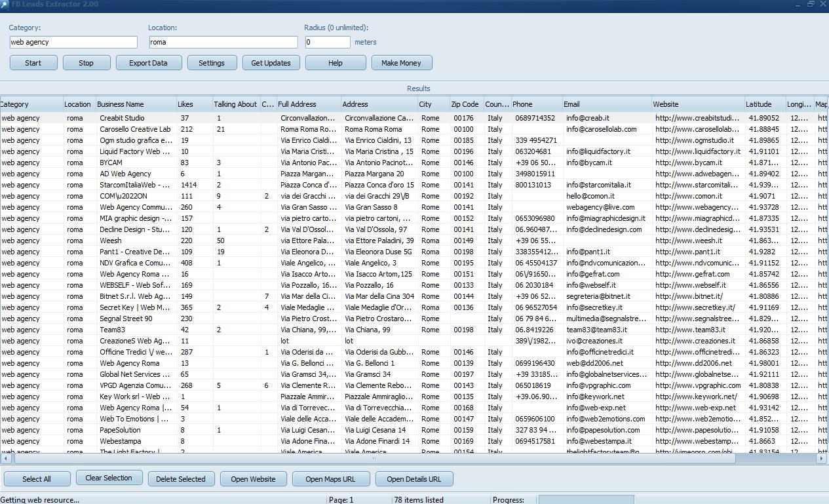Click the Location column header
Viewport: 829px width, 504px height.
point(79,104)
